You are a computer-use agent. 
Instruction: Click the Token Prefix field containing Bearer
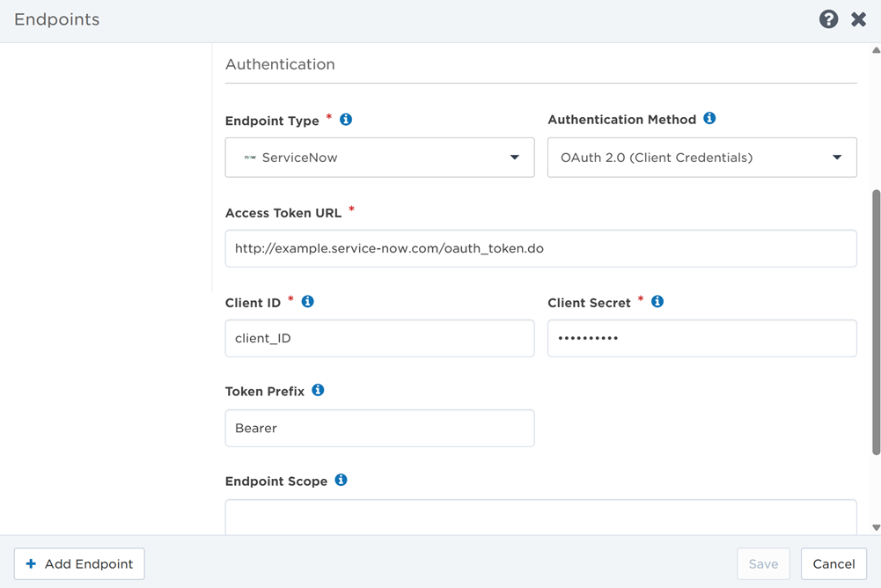(379, 429)
